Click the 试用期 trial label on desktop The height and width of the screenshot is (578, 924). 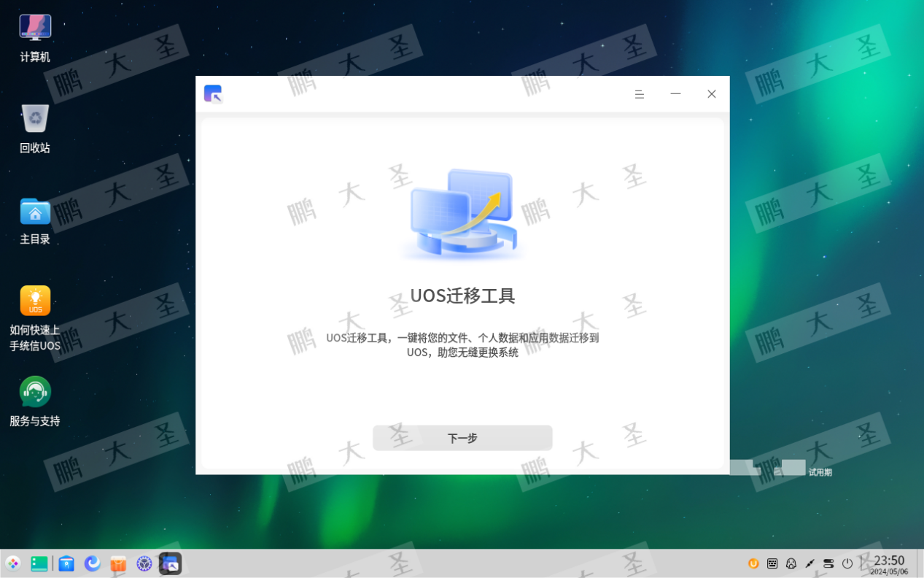click(x=820, y=472)
